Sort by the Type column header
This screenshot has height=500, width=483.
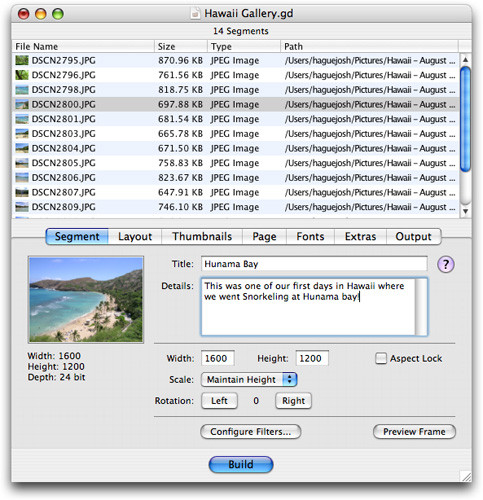pyautogui.click(x=244, y=46)
